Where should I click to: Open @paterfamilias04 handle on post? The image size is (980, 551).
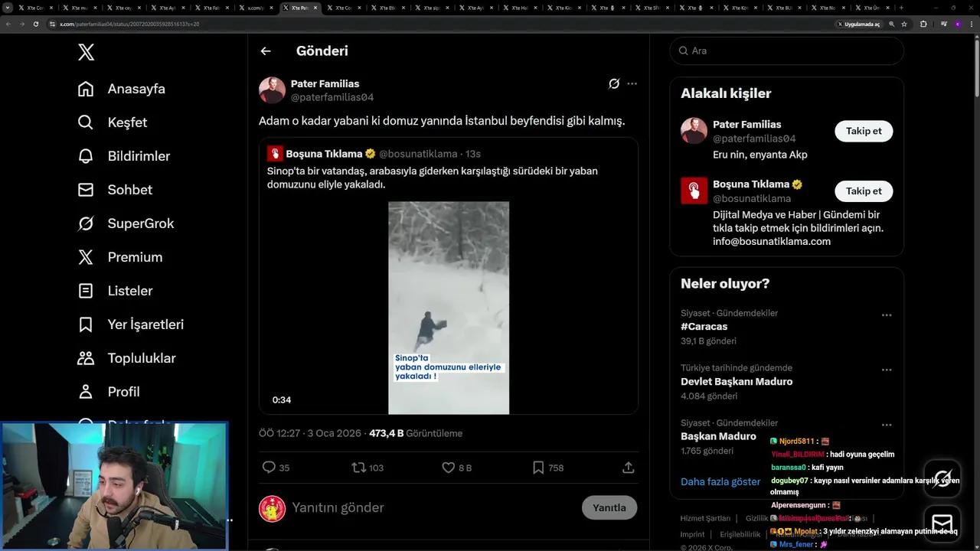(x=332, y=97)
